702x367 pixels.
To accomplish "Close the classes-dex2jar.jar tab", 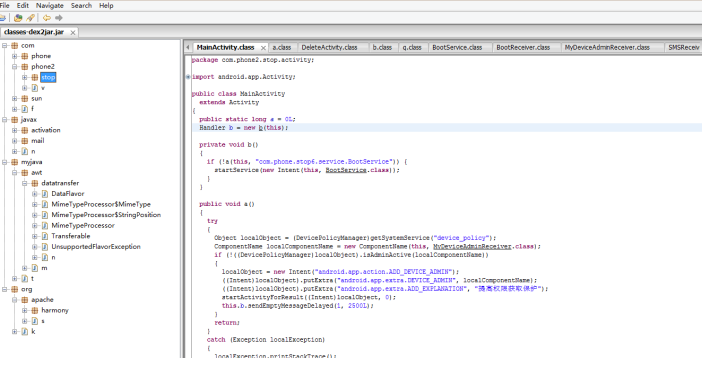I will (73, 33).
